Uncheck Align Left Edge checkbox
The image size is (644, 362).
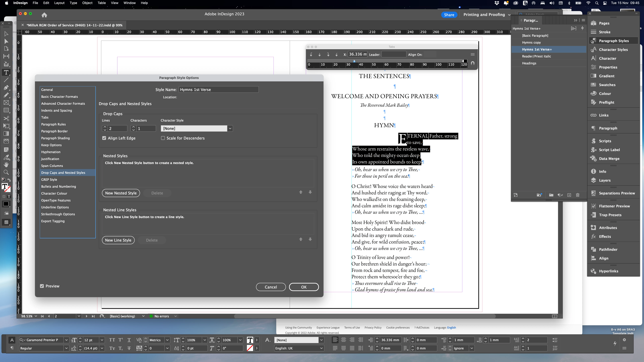pyautogui.click(x=104, y=138)
